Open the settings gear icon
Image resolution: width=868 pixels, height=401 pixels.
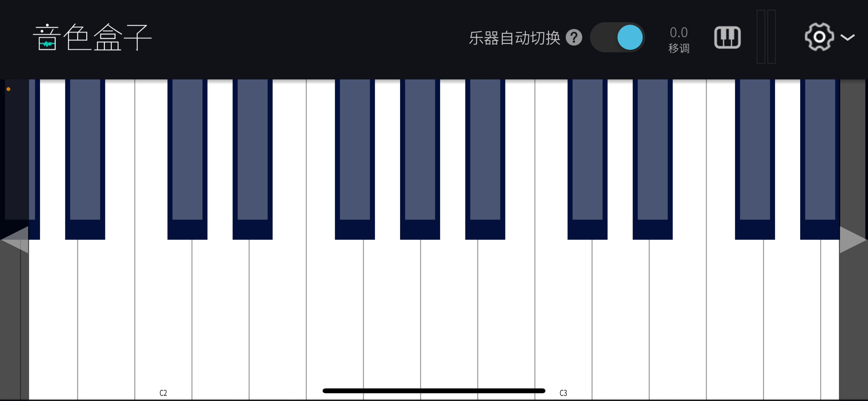coord(819,37)
